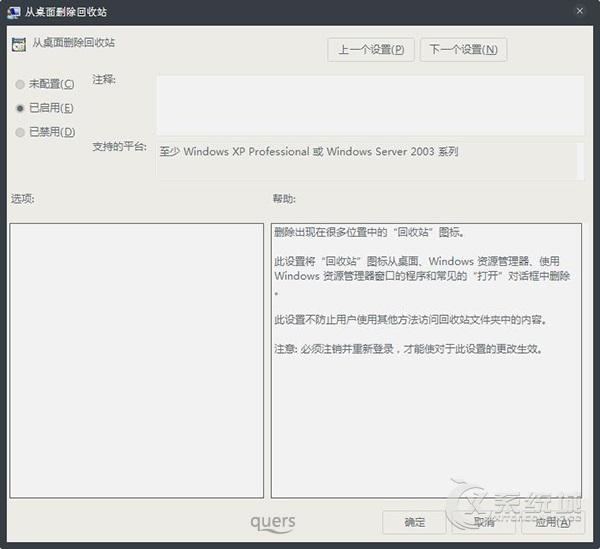Click the 选项: label
The image size is (600, 549).
(22, 199)
